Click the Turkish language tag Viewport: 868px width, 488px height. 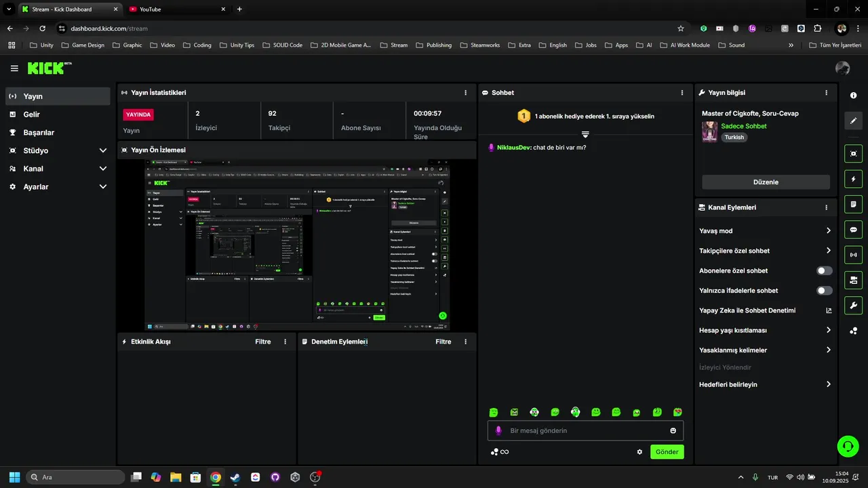pyautogui.click(x=734, y=137)
